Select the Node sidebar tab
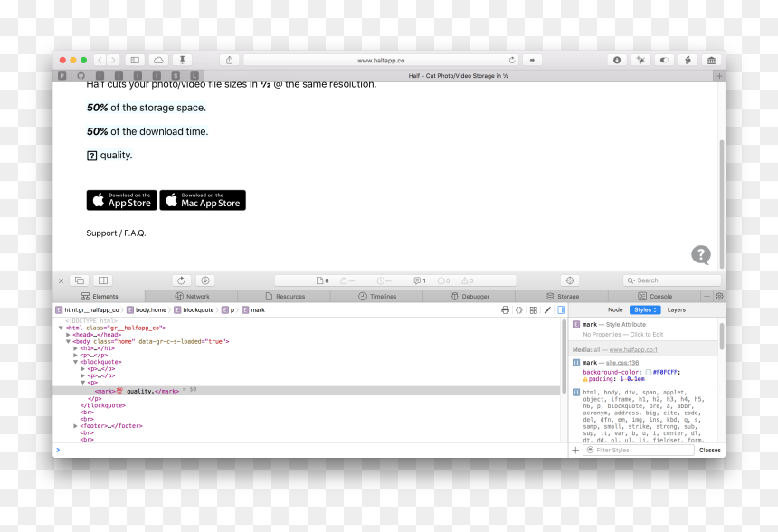 click(x=615, y=309)
